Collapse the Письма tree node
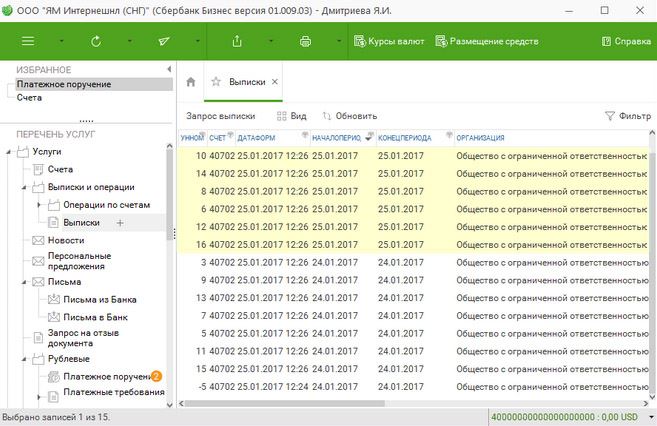The width and height of the screenshot is (657, 426). (24, 282)
